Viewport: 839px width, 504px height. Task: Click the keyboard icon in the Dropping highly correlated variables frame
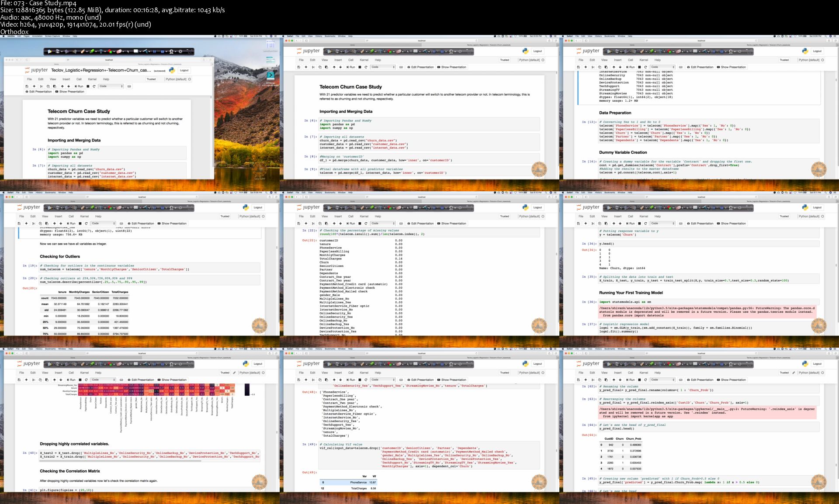[x=121, y=380]
